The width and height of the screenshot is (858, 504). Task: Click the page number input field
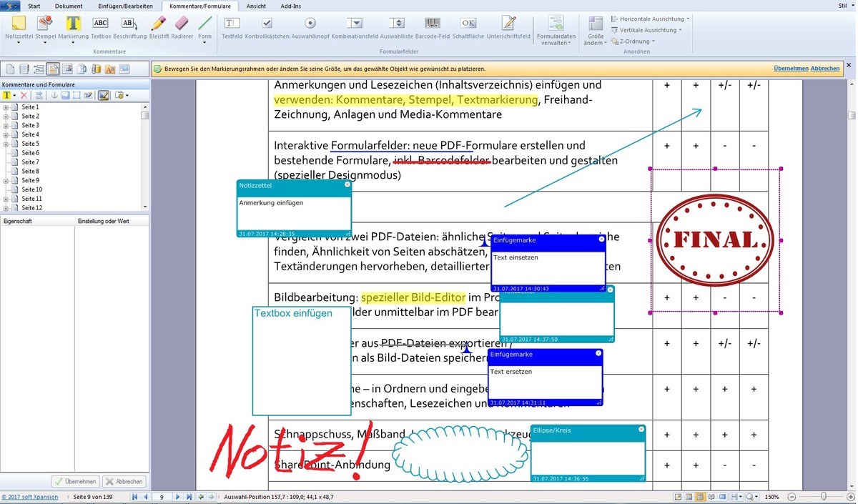pos(162,497)
